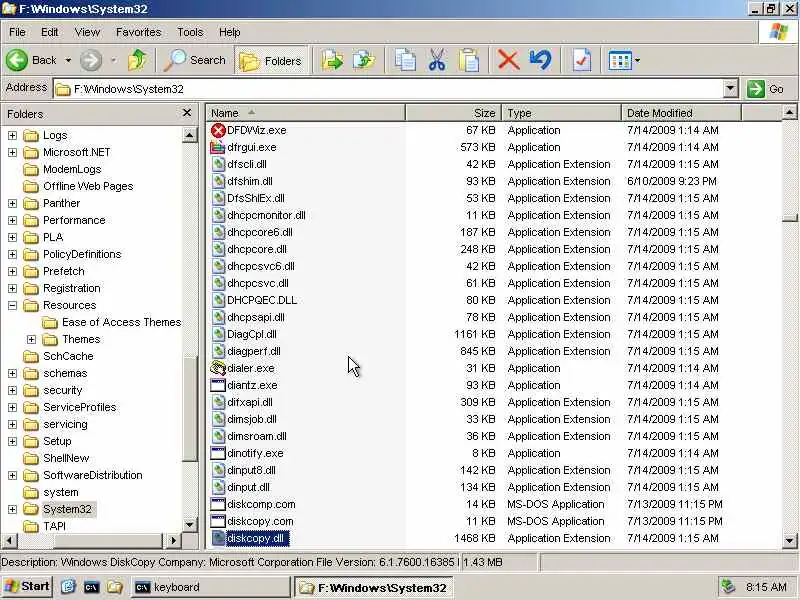Click the address bar path field

[x=389, y=89]
